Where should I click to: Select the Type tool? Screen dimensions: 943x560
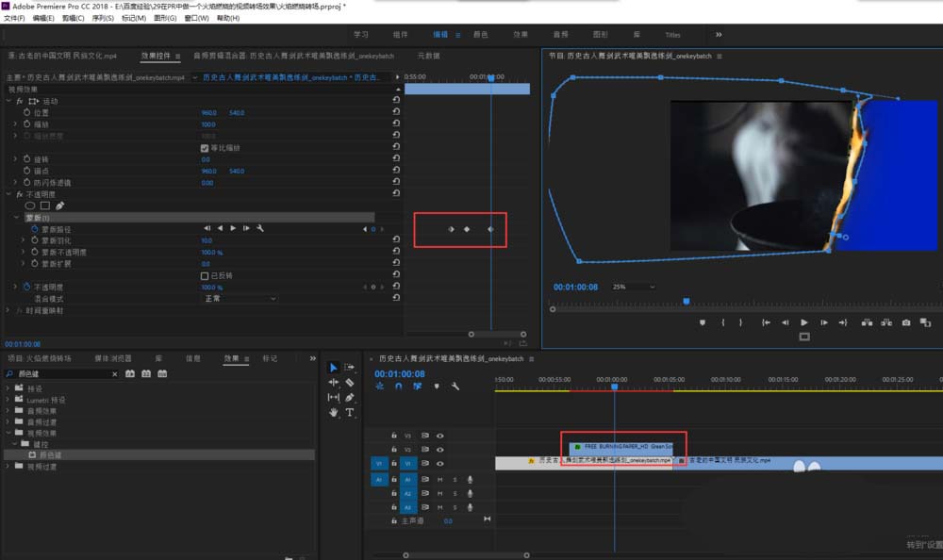(x=349, y=412)
